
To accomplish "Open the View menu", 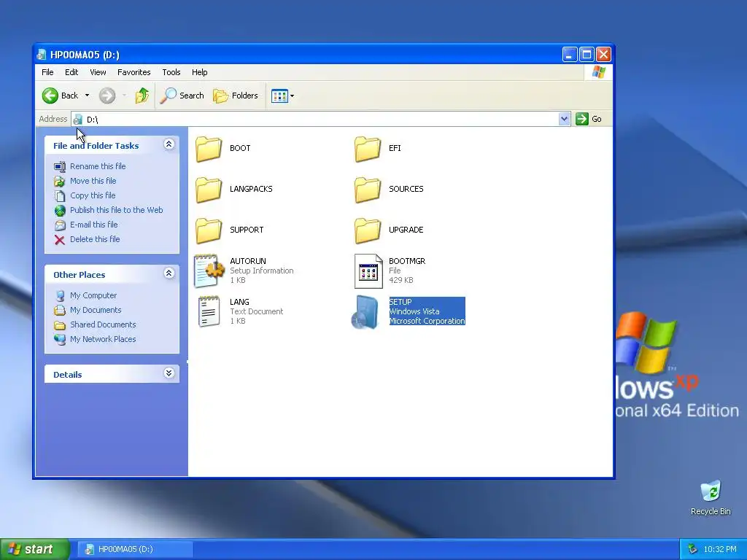I will click(98, 72).
